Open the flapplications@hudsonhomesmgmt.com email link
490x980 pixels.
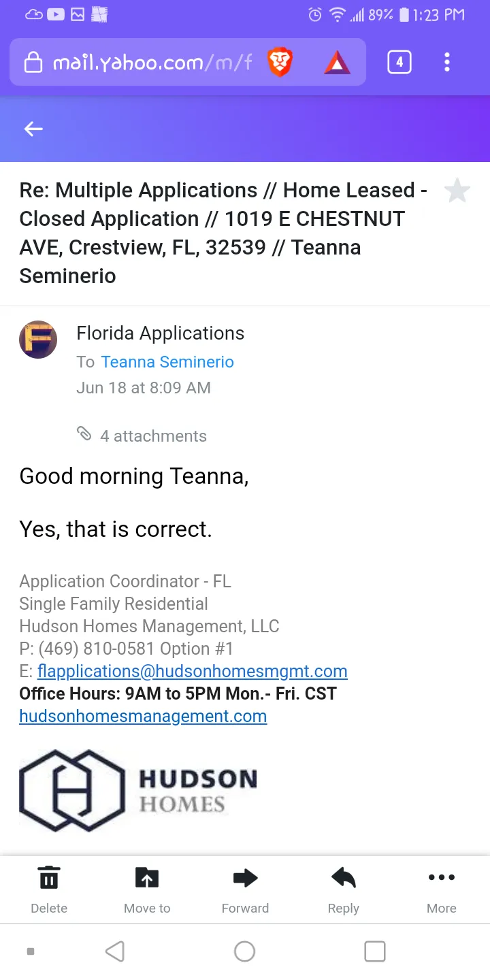click(193, 671)
